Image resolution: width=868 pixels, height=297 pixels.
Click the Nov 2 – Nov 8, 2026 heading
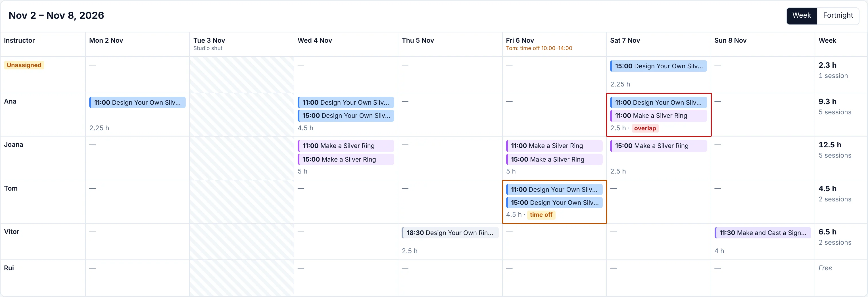[x=56, y=16]
